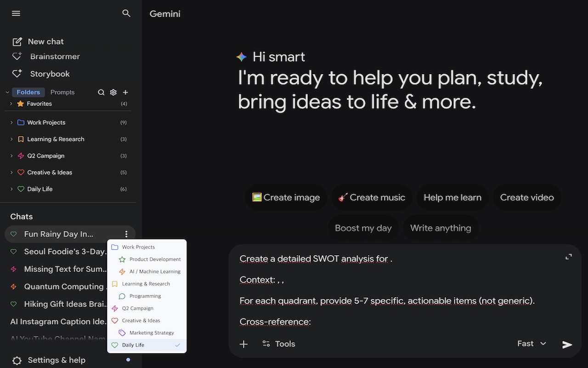The height and width of the screenshot is (368, 588).
Task: Open the Fast model dropdown
Action: click(x=531, y=344)
